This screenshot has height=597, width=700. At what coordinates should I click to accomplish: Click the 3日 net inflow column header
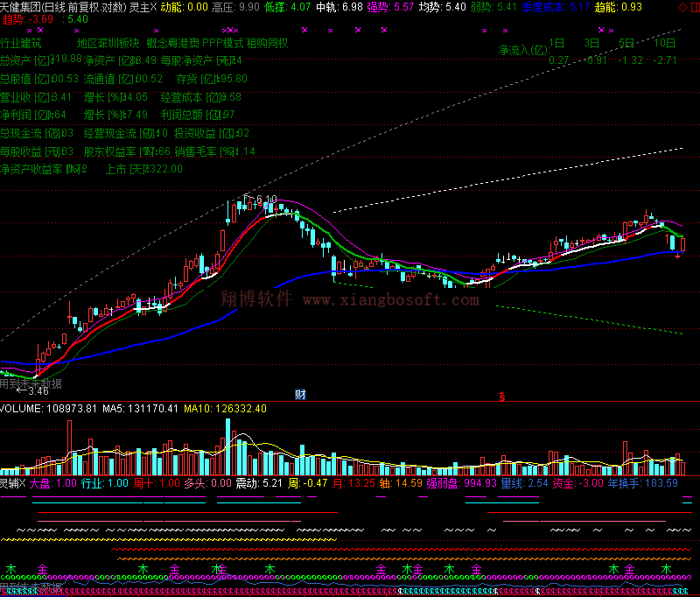pos(591,43)
